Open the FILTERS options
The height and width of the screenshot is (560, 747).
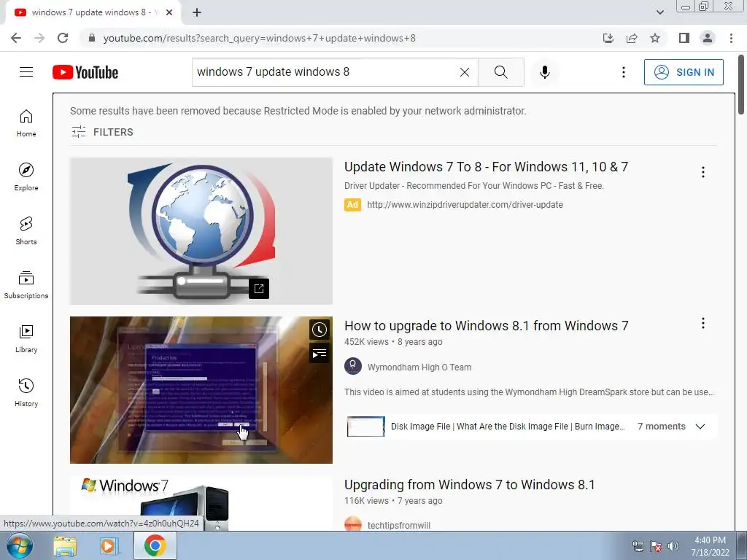click(x=102, y=132)
